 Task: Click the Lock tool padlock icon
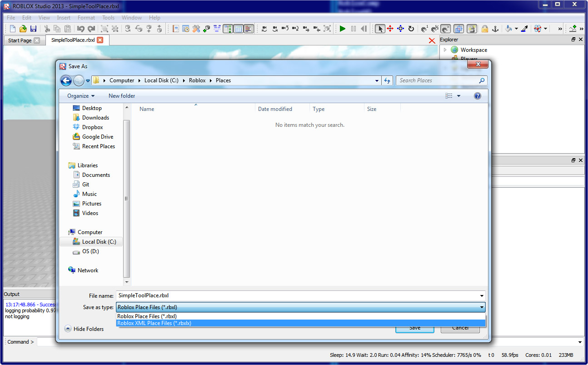click(x=485, y=29)
